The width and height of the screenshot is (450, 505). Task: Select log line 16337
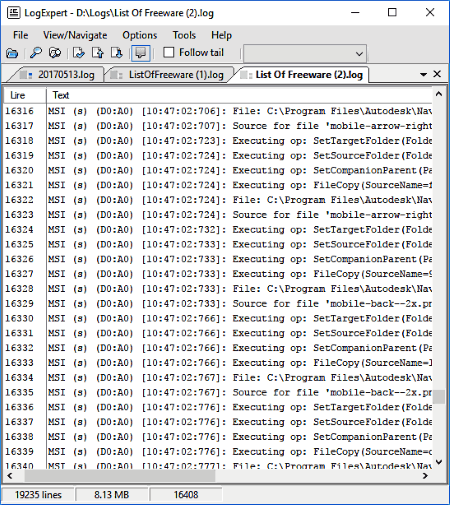218,422
